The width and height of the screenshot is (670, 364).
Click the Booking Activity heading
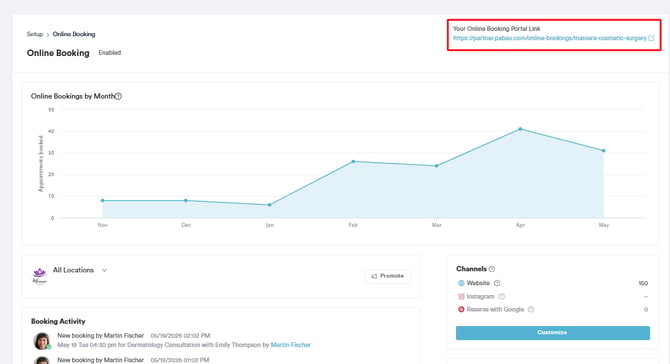(x=58, y=321)
